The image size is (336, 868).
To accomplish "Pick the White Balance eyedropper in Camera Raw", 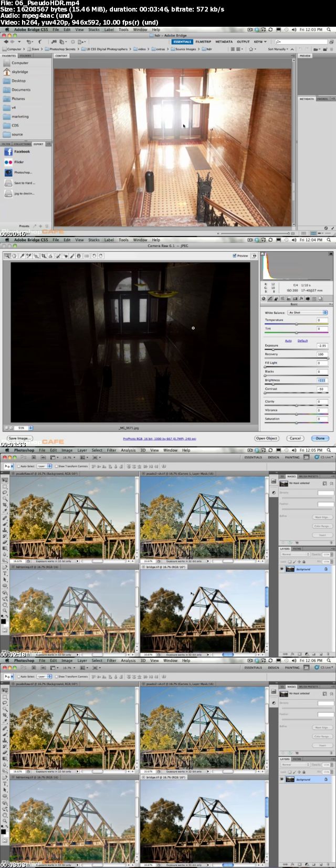I will click(x=22, y=256).
